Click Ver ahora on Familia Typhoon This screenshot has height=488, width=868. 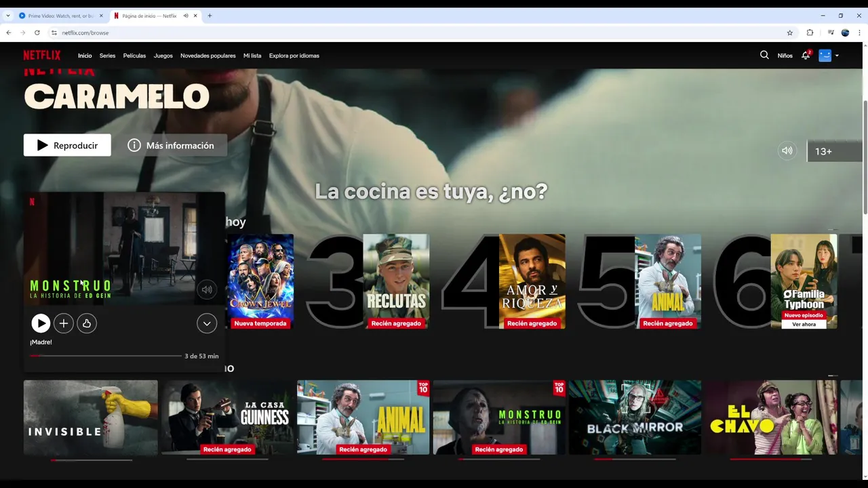click(804, 324)
